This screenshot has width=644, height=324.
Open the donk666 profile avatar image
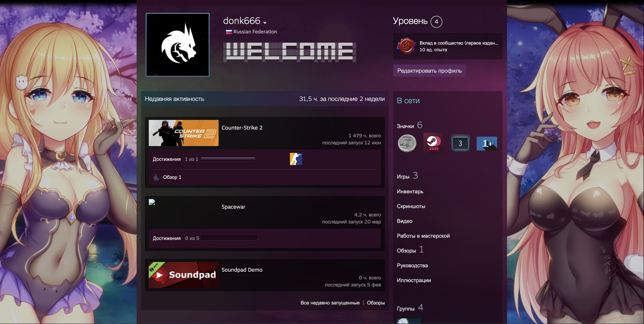point(177,45)
